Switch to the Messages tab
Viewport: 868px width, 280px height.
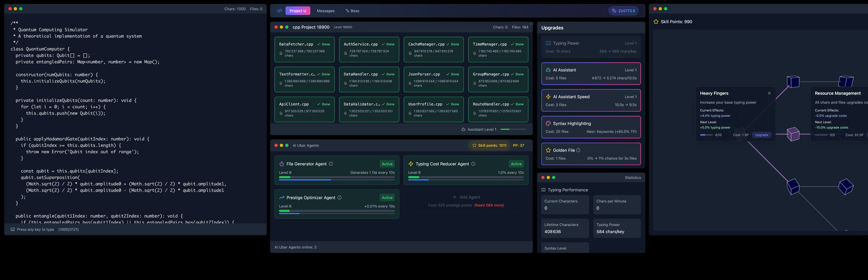(325, 11)
